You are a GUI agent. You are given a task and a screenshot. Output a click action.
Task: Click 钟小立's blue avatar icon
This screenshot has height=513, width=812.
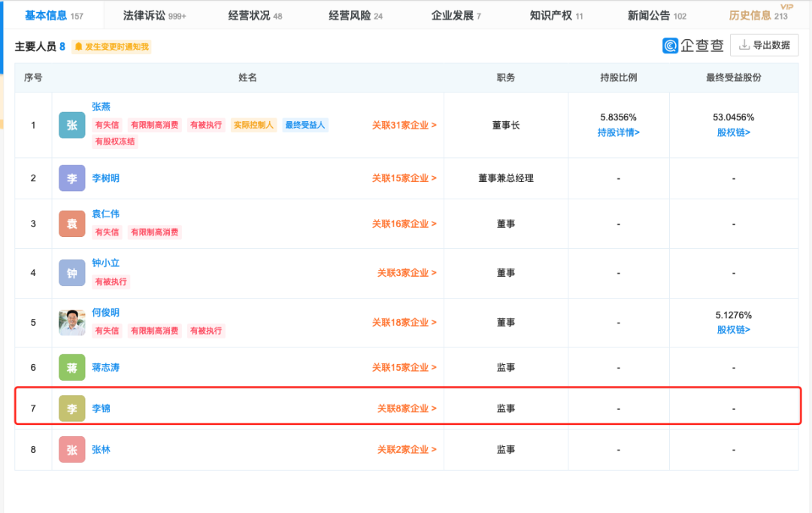click(72, 272)
